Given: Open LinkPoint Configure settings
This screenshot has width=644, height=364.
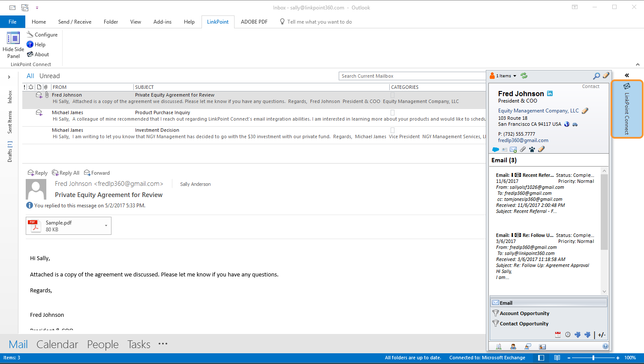Looking at the screenshot, I should [42, 34].
